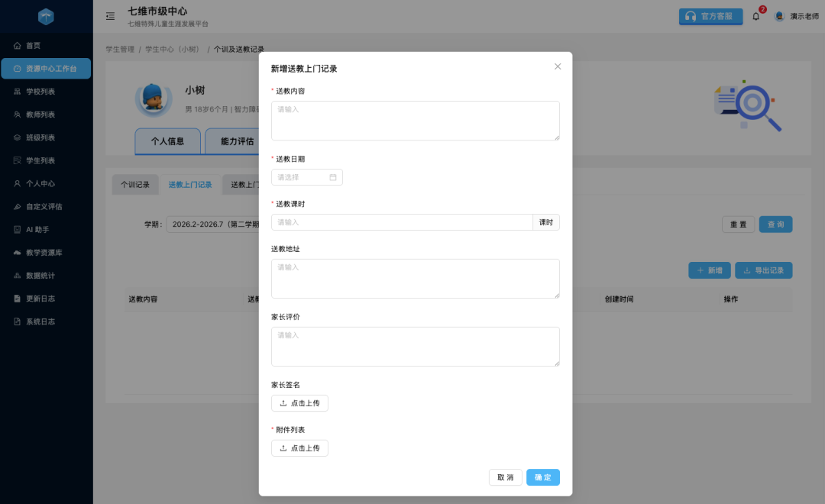Switch to the 能力评估 tab
Image resolution: width=825 pixels, height=504 pixels.
point(232,141)
